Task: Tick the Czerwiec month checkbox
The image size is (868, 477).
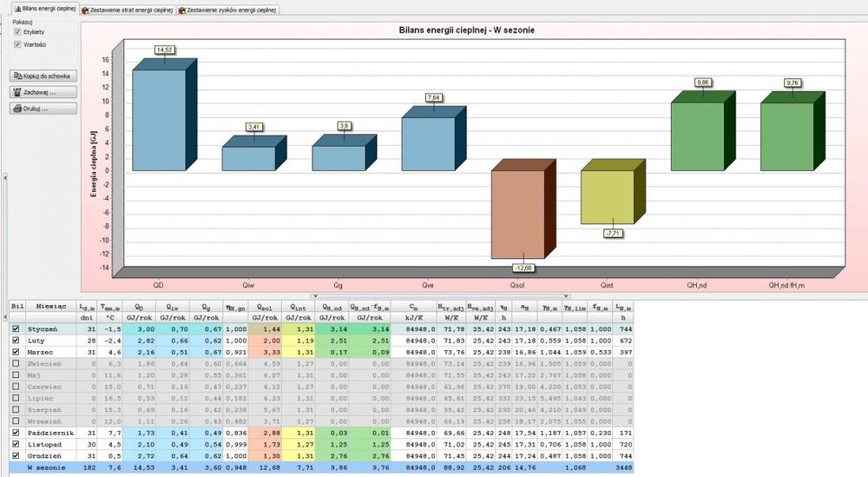Action: tap(14, 386)
